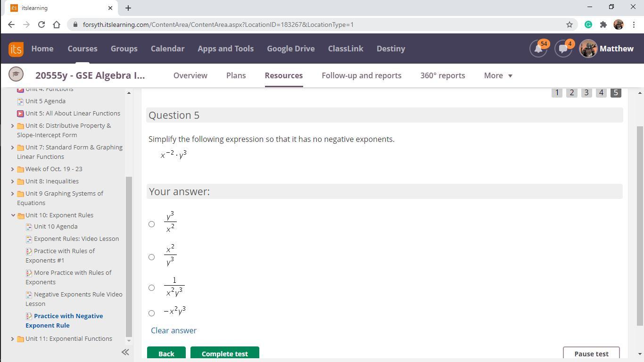Click the Unit 5 Agenda page icon
Screen dimensions: 644x362
20,101
